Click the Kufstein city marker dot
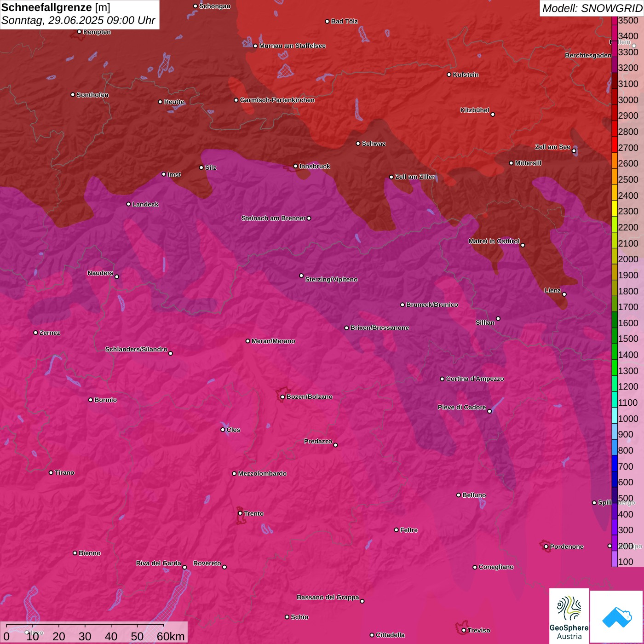 pyautogui.click(x=449, y=75)
